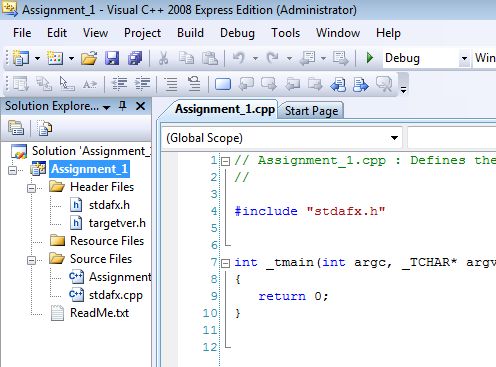
Task: Click the Show All Files icon
Action: [x=44, y=128]
